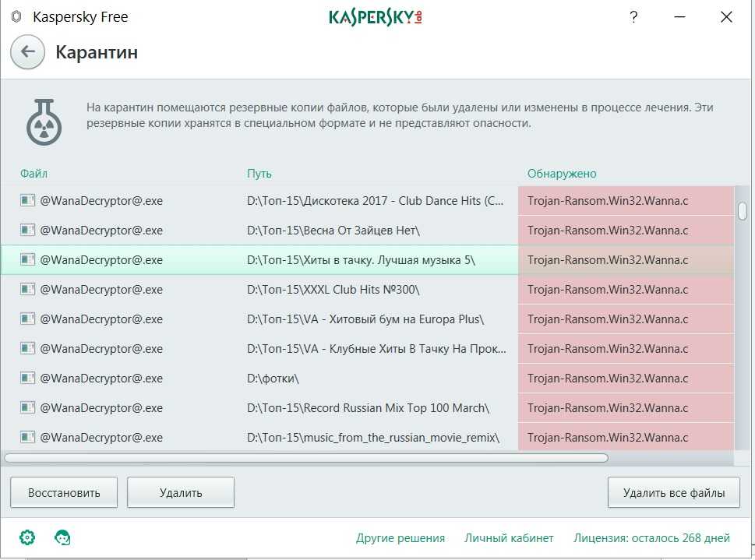Screen dimensions: 755x560
Task: Click the Kaspersky shield icon in title bar
Action: click(x=16, y=17)
